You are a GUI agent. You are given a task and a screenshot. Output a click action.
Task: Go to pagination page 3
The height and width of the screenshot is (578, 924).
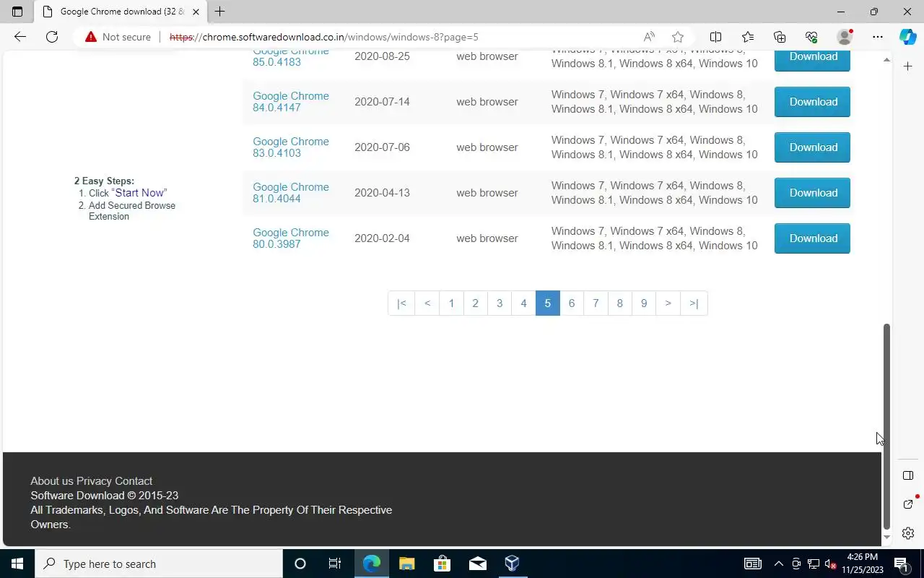(500, 303)
